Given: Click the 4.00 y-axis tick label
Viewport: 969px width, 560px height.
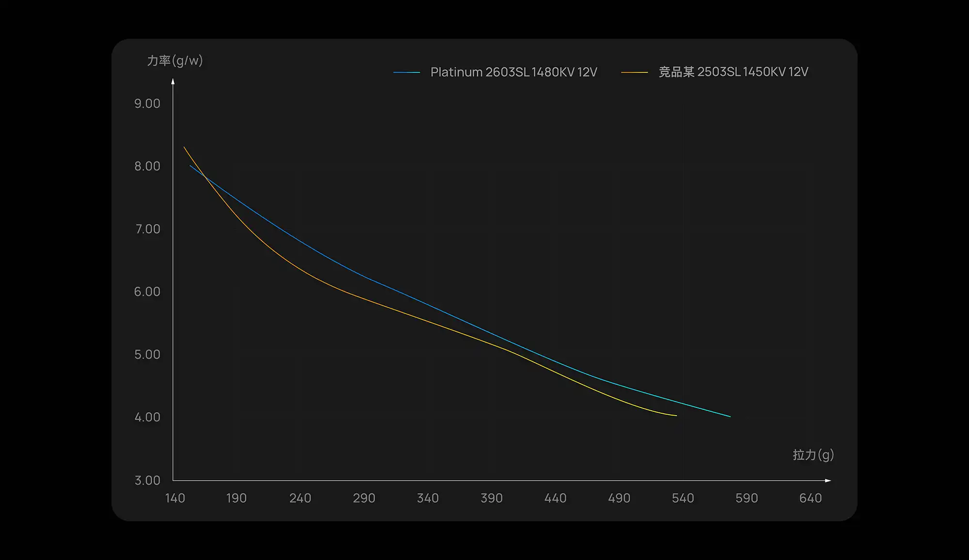Looking at the screenshot, I should 147,417.
